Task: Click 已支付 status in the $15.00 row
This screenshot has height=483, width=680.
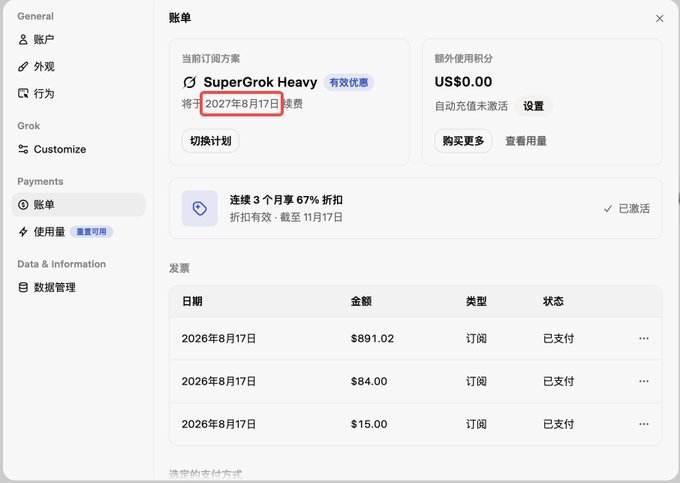Action: click(x=559, y=424)
